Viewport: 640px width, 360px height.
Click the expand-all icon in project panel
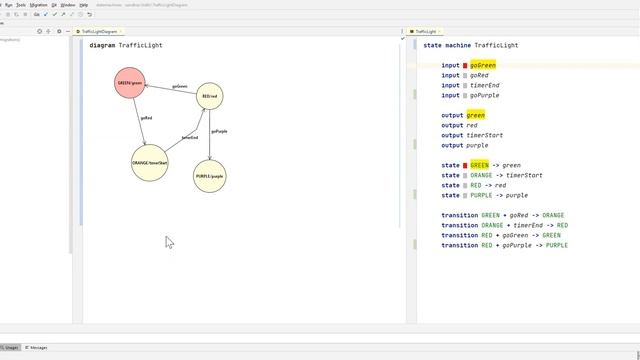pyautogui.click(x=49, y=31)
